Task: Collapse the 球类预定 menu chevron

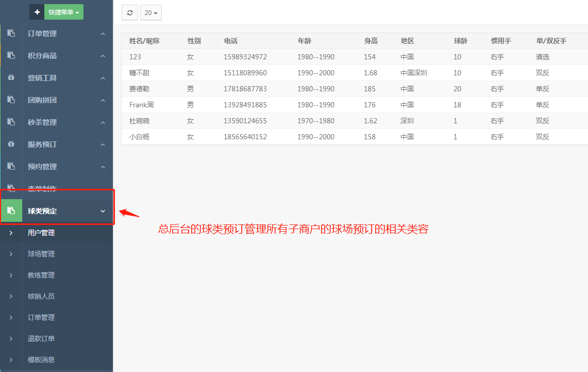Action: click(103, 211)
